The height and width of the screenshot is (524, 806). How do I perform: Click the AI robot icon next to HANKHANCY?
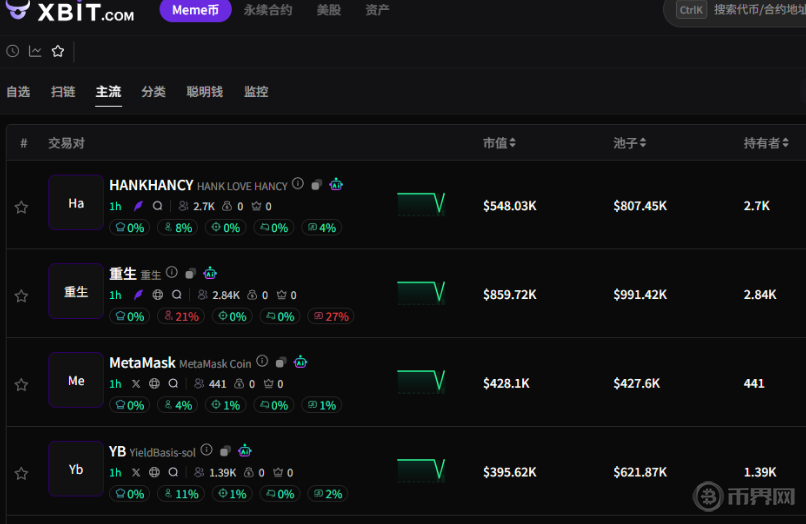pos(336,184)
